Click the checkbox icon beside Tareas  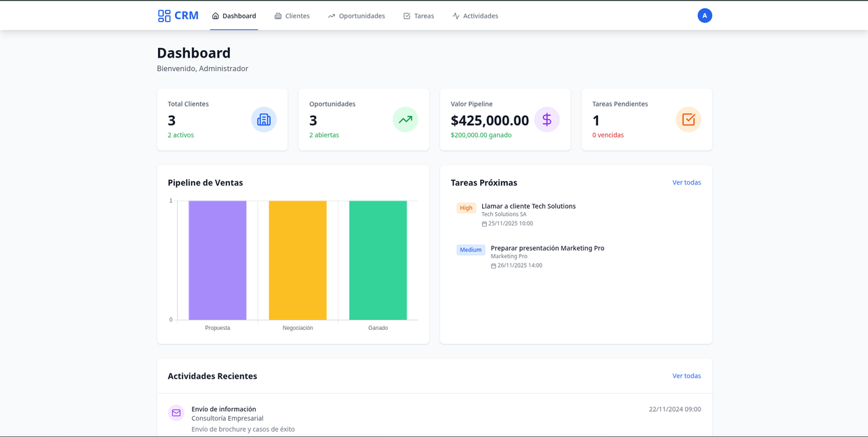[407, 16]
